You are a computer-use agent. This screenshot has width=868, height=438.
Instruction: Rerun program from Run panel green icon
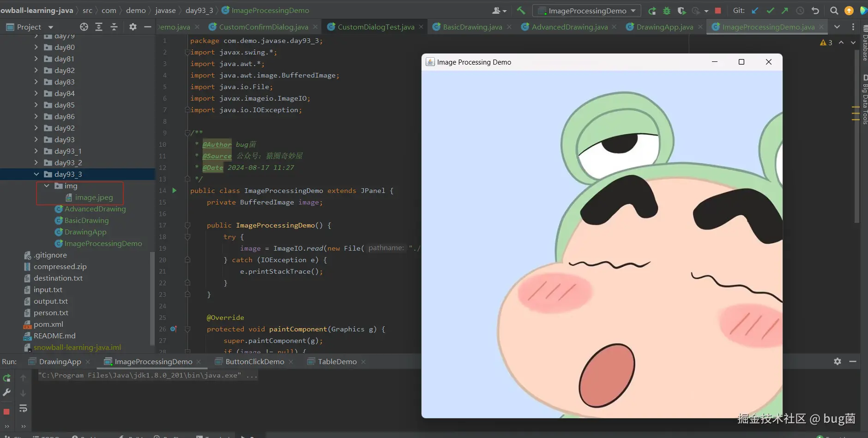[6, 378]
